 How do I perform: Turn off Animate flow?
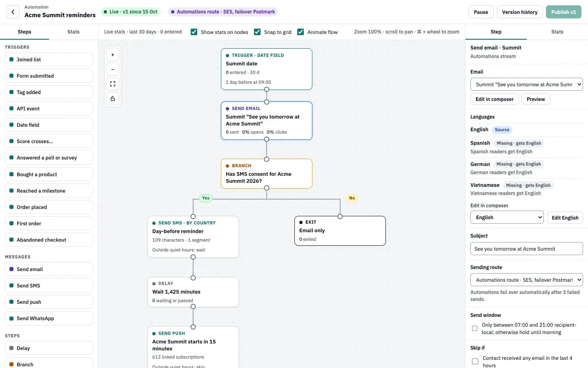[x=301, y=32]
